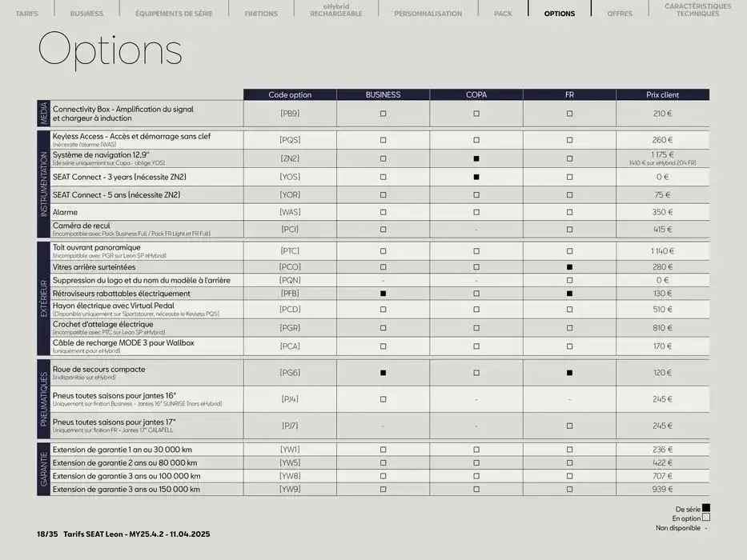Click the Prix client column header
Screen dimensions: 747x560
(x=662, y=94)
